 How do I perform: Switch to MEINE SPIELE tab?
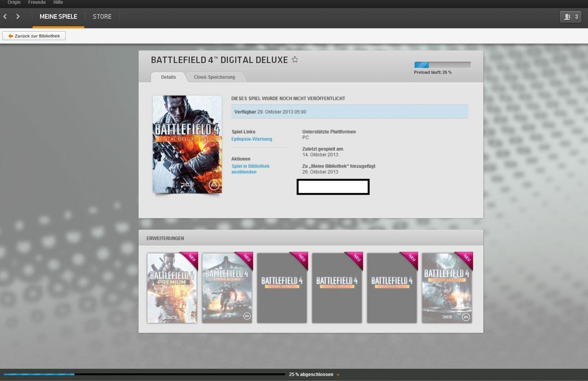tap(58, 17)
